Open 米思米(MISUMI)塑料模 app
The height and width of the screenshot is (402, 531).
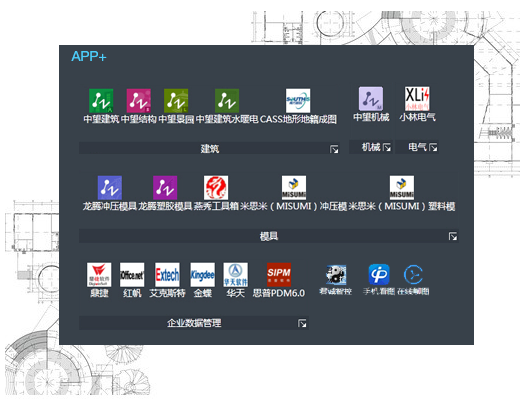coord(402,188)
